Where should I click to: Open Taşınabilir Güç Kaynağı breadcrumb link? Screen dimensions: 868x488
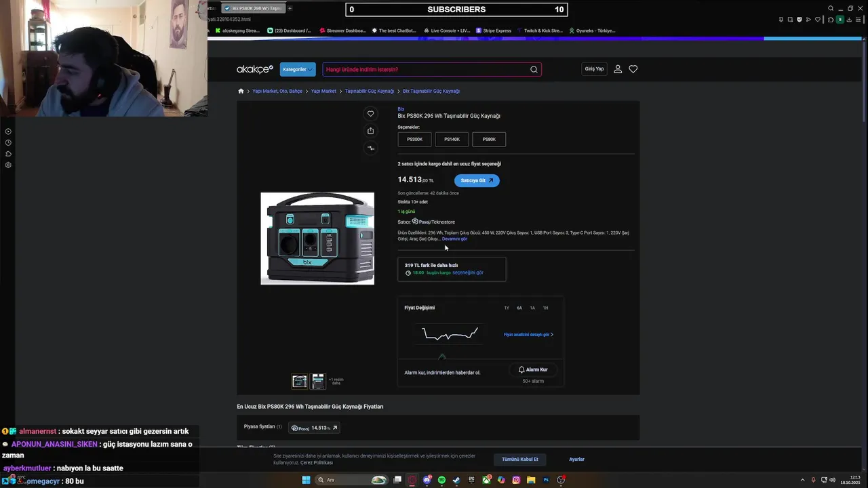369,91
